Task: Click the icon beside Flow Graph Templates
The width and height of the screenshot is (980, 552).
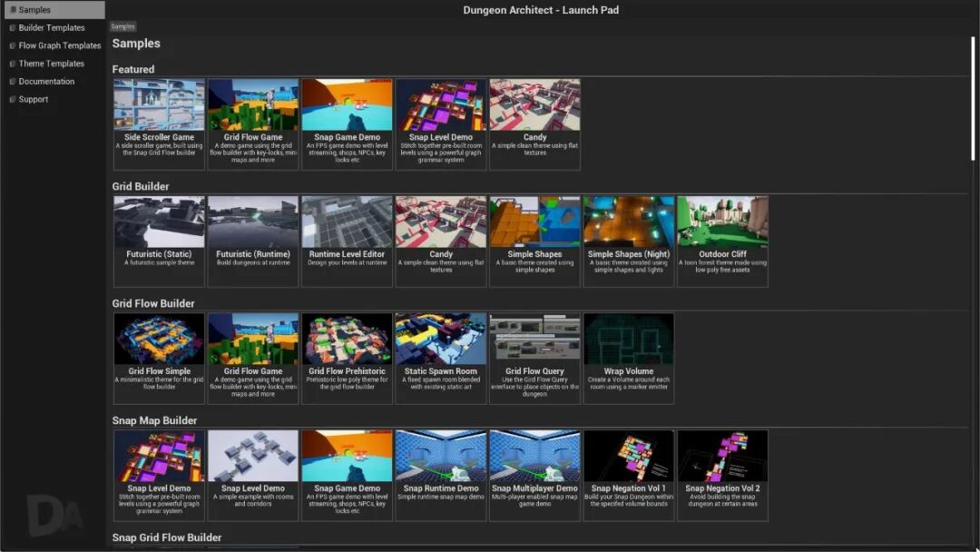Action: [13, 45]
